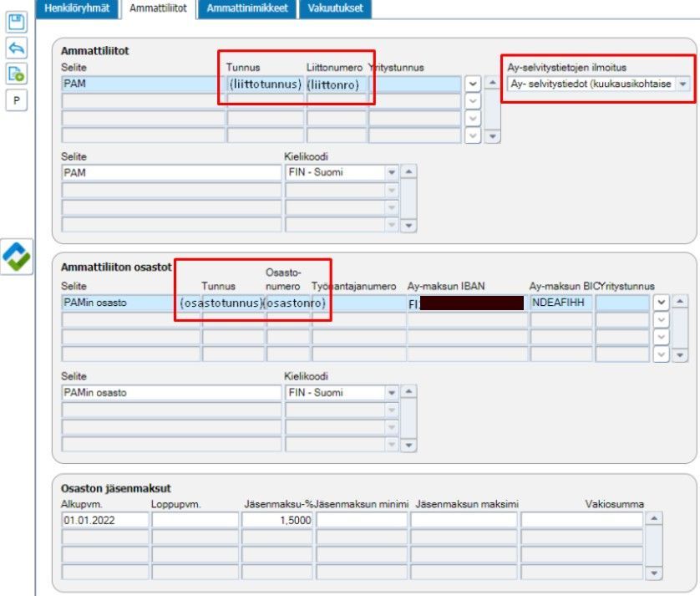Expand chevron on PAMin osasto row

(662, 303)
